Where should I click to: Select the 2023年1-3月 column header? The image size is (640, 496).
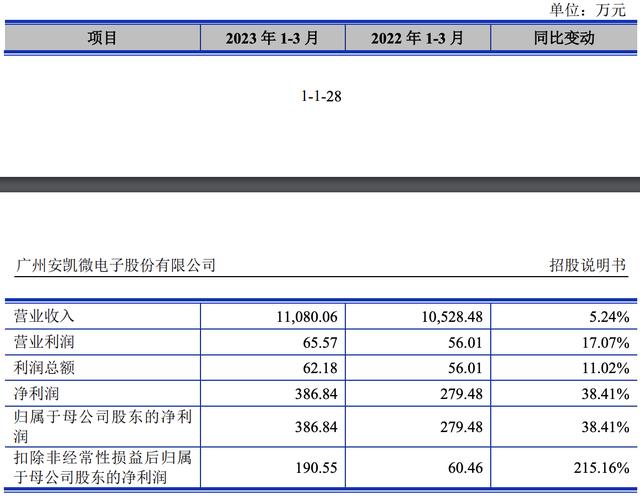[x=272, y=38]
